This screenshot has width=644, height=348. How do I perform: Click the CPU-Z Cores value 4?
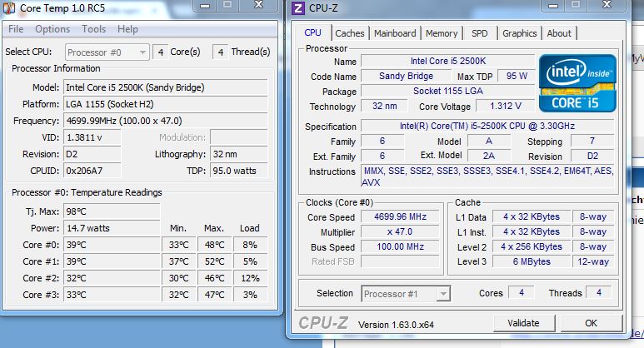coord(522,292)
